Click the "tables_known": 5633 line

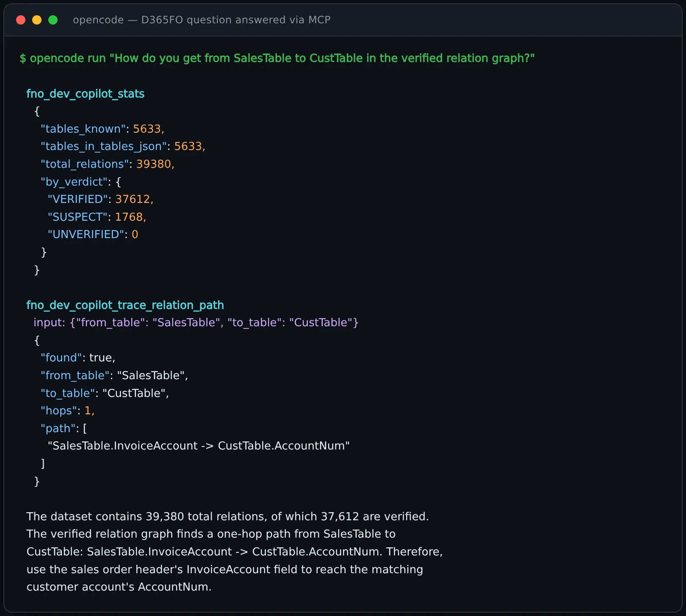[102, 129]
